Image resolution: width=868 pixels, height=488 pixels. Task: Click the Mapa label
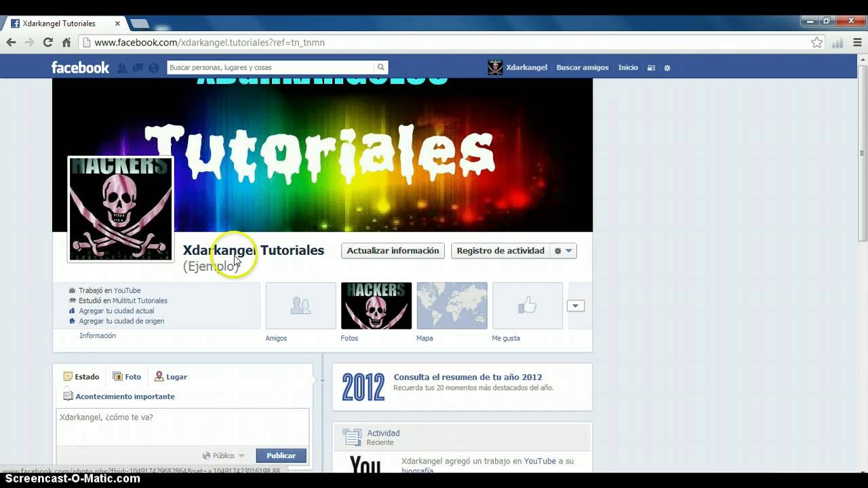point(425,338)
